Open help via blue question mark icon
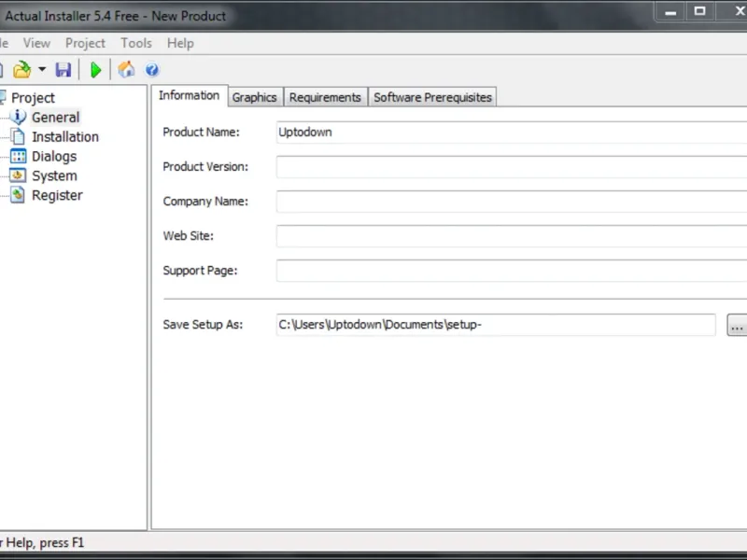This screenshot has height=560, width=747. [152, 70]
